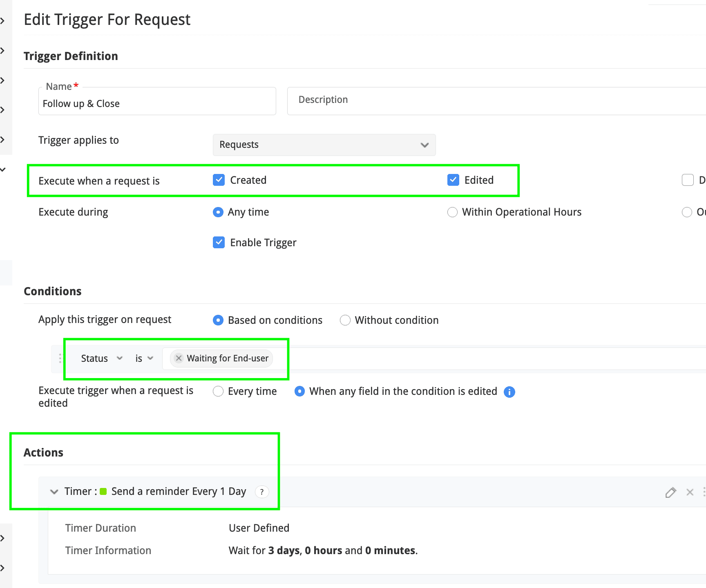This screenshot has height=588, width=706.
Task: Remove the Waiting for End-user tag
Action: click(x=179, y=359)
